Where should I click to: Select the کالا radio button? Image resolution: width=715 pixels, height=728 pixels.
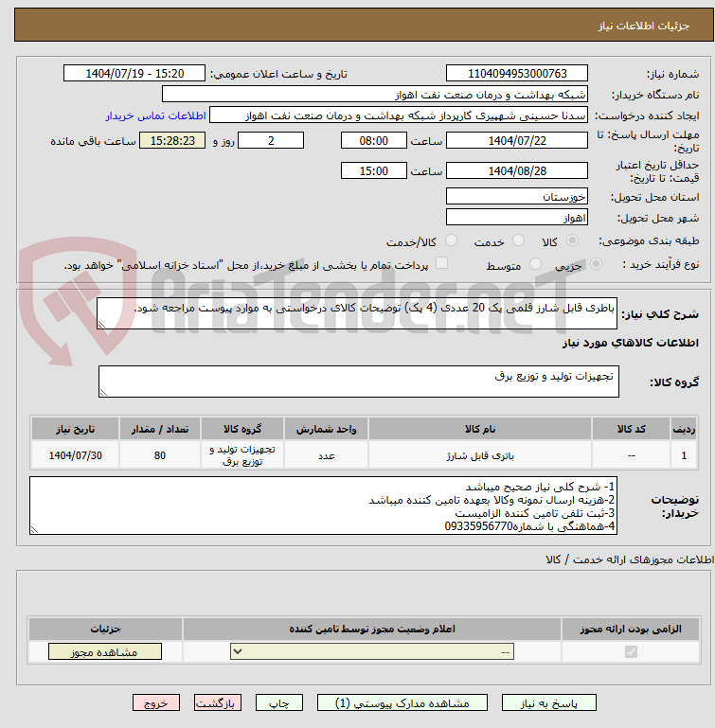pyautogui.click(x=572, y=240)
